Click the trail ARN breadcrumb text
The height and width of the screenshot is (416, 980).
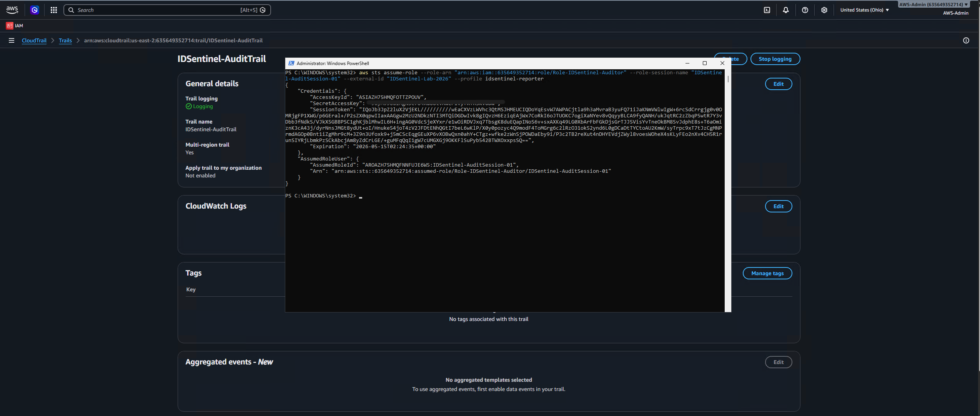click(173, 40)
